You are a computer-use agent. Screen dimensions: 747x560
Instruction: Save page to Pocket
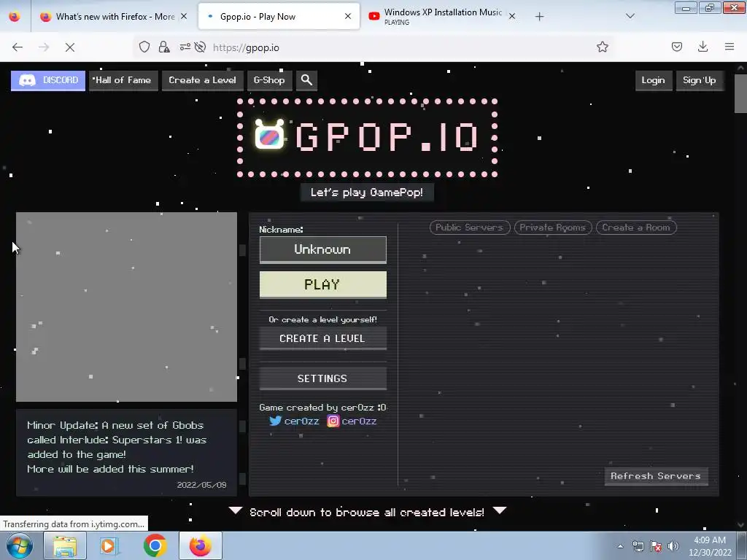tap(677, 47)
